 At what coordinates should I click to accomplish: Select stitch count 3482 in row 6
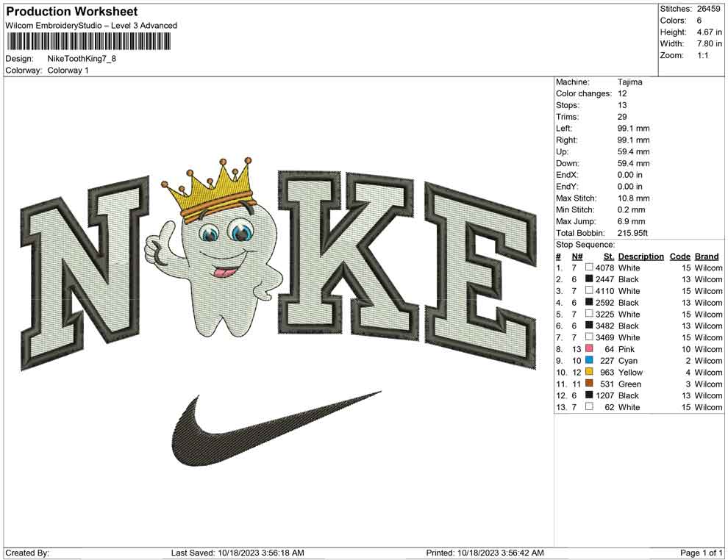click(x=604, y=326)
